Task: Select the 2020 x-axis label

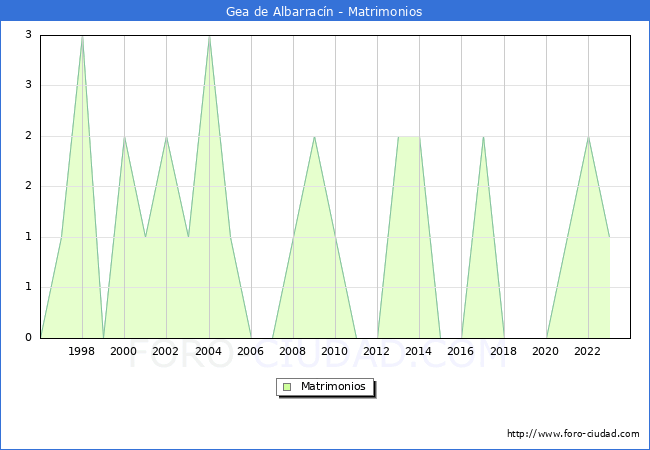Action: point(546,351)
